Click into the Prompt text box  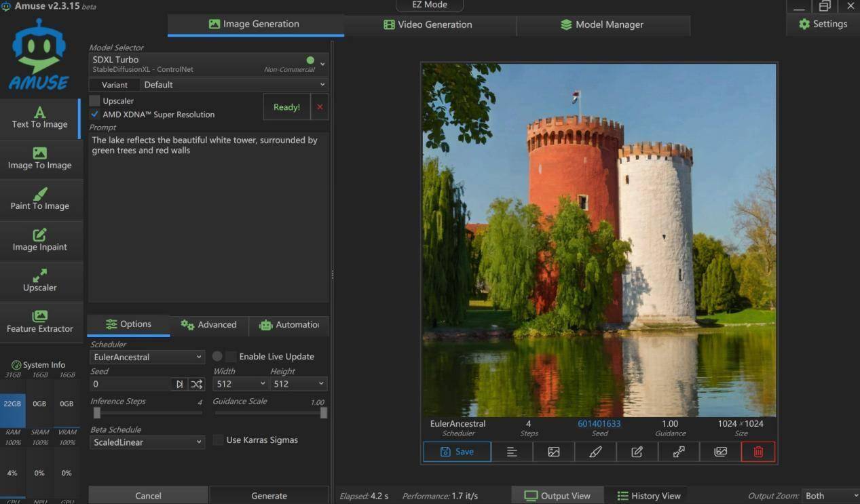(208, 217)
